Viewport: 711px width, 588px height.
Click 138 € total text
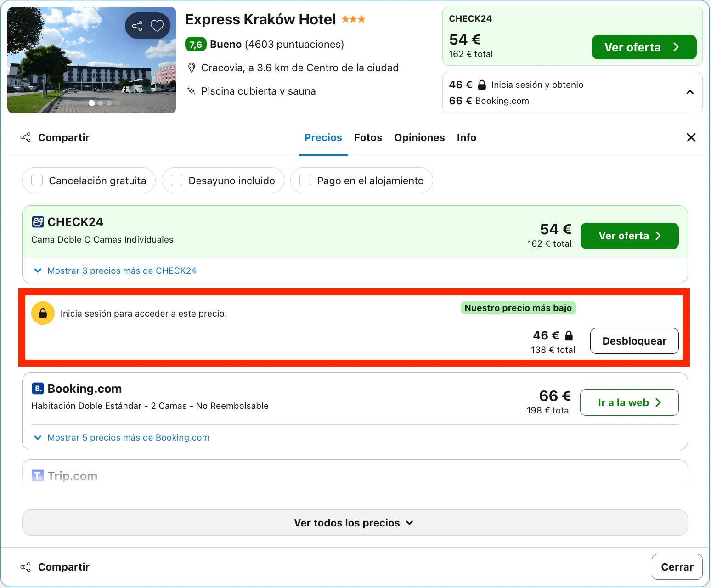[553, 350]
